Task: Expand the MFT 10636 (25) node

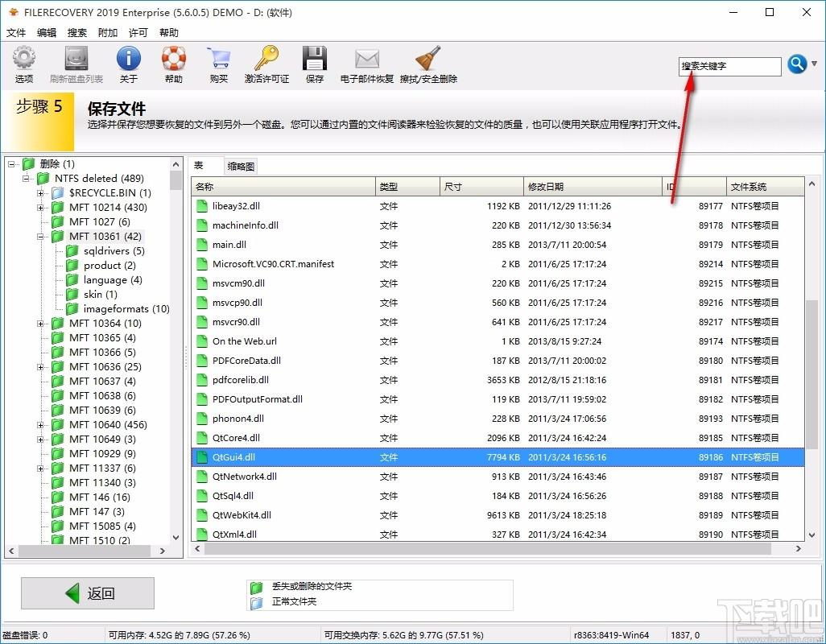Action: coord(40,367)
